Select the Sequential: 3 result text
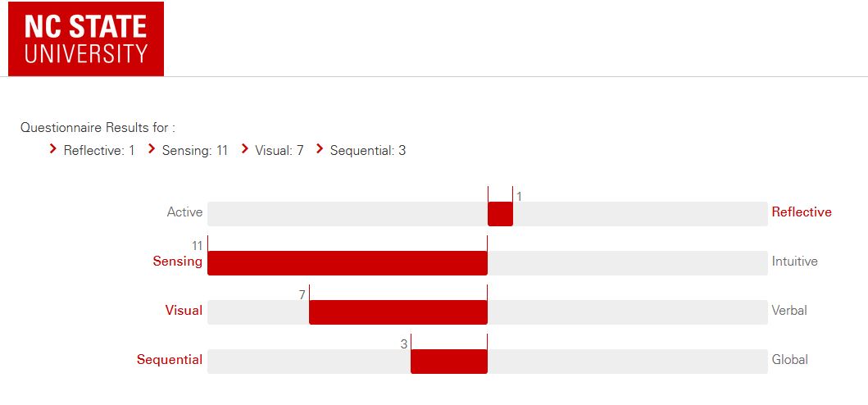The height and width of the screenshot is (405, 868). 368,151
